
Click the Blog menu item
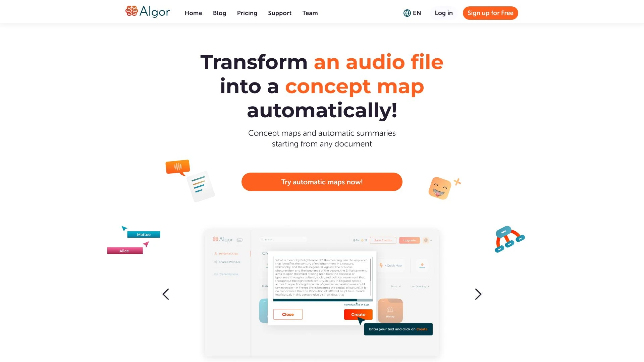click(219, 13)
